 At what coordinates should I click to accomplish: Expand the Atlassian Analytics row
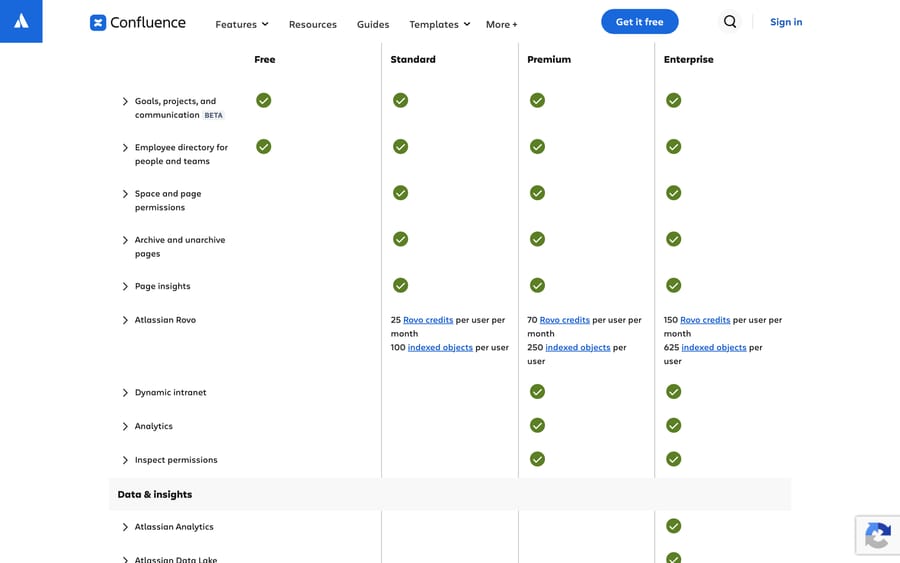point(125,527)
